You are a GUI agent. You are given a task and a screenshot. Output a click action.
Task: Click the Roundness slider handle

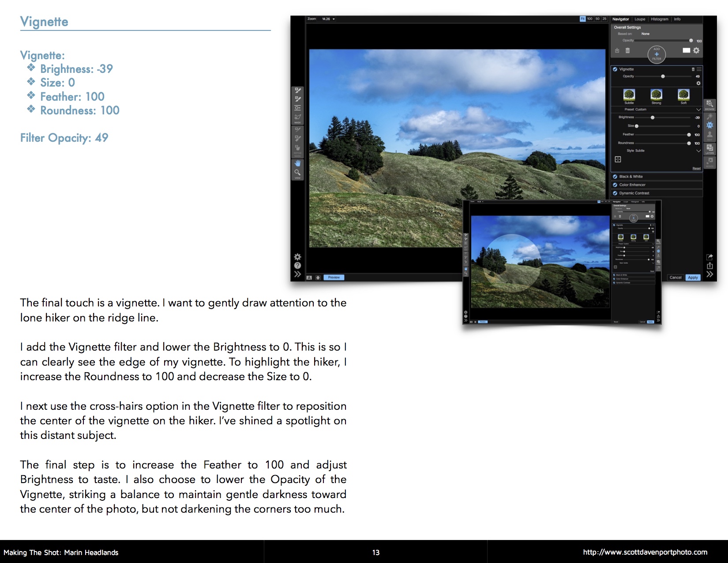[689, 144]
